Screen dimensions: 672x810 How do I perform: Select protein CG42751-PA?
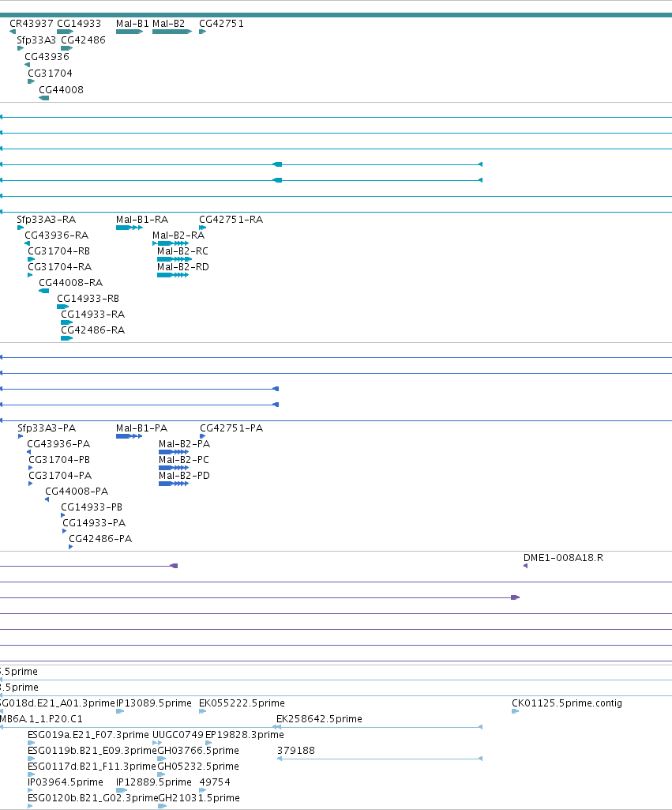tap(231, 428)
